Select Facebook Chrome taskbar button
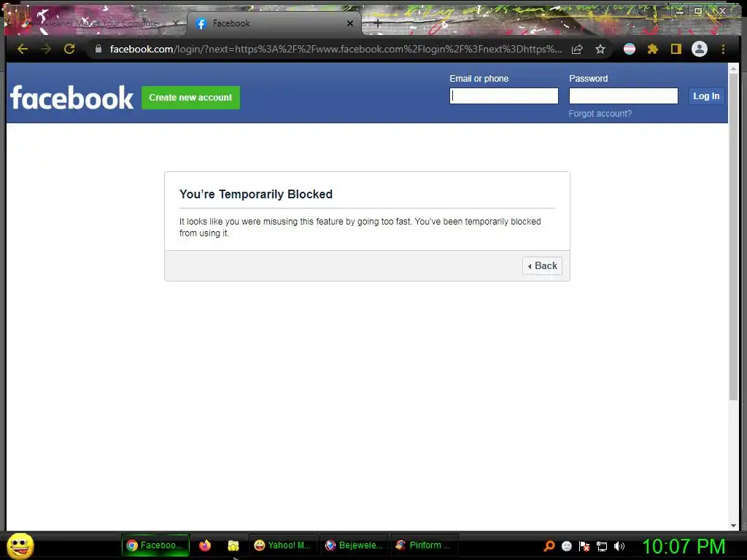 tap(156, 545)
